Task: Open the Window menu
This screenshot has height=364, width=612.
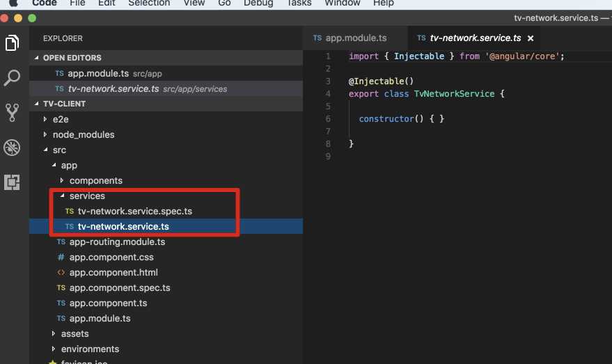Action: coord(343,3)
